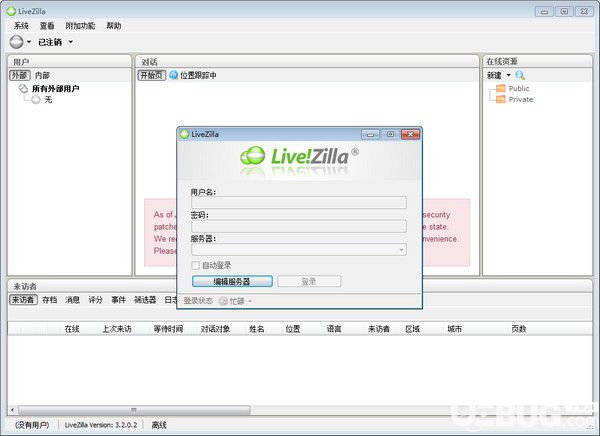Sort by the 姓名 column header
The height and width of the screenshot is (436, 600).
(257, 329)
